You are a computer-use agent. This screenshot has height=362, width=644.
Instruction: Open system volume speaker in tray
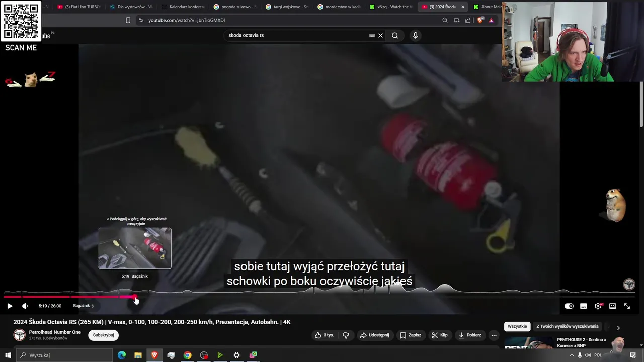pyautogui.click(x=588, y=355)
